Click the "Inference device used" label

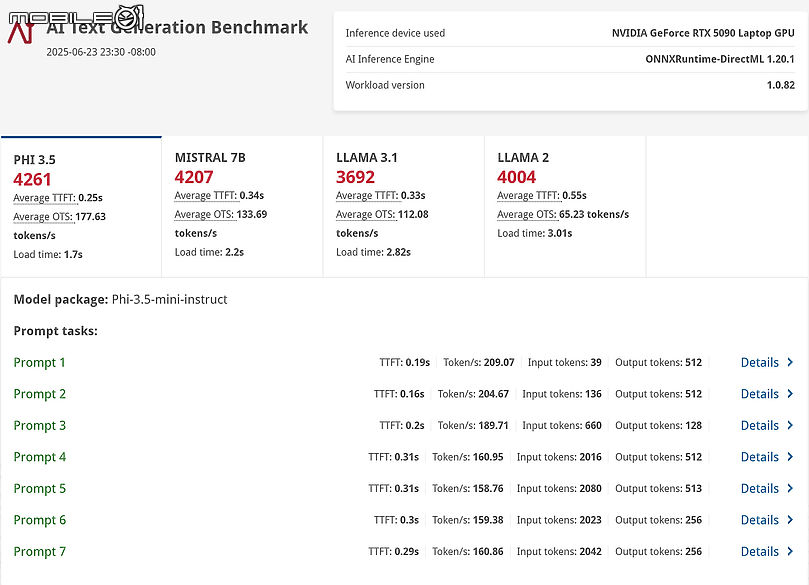click(395, 33)
